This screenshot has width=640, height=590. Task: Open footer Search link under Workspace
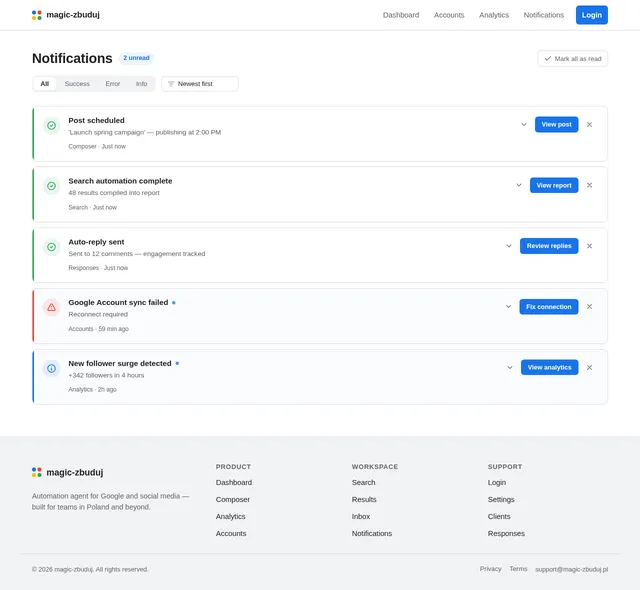(364, 483)
